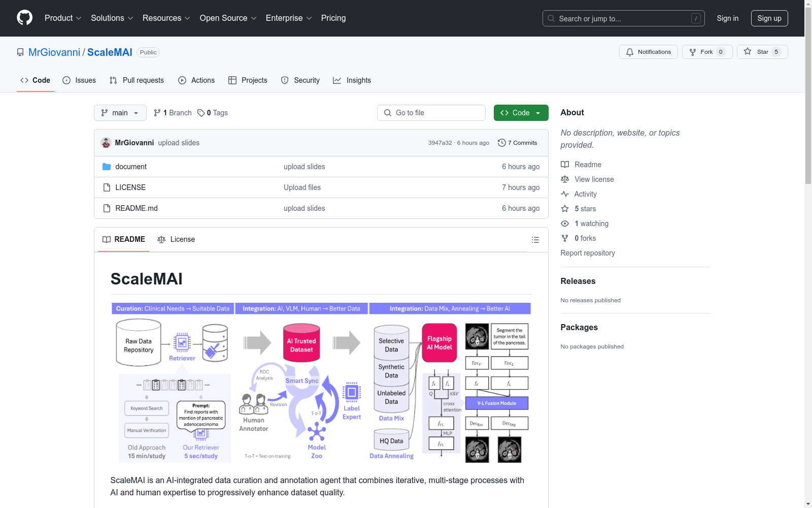812x508 pixels.
Task: Open the Code tab
Action: [x=36, y=80]
